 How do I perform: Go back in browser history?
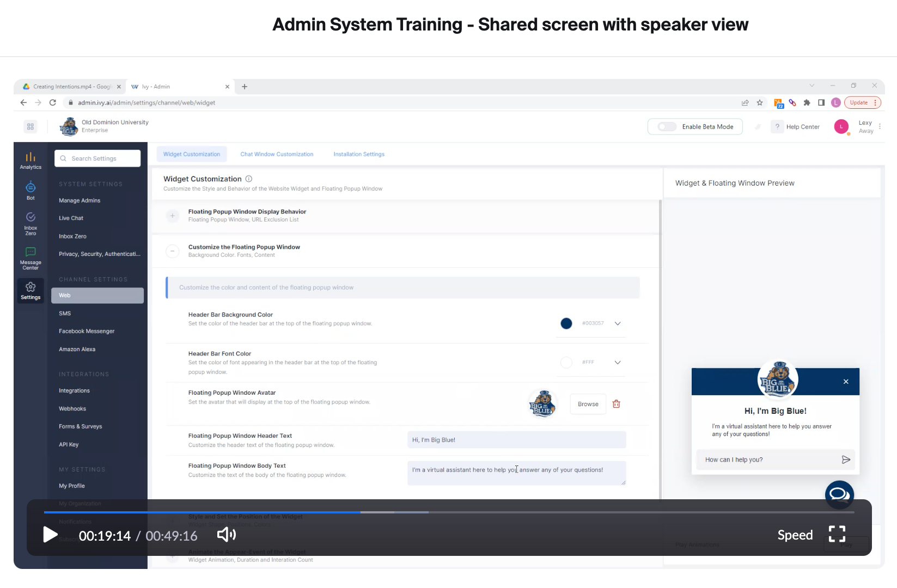coord(23,102)
